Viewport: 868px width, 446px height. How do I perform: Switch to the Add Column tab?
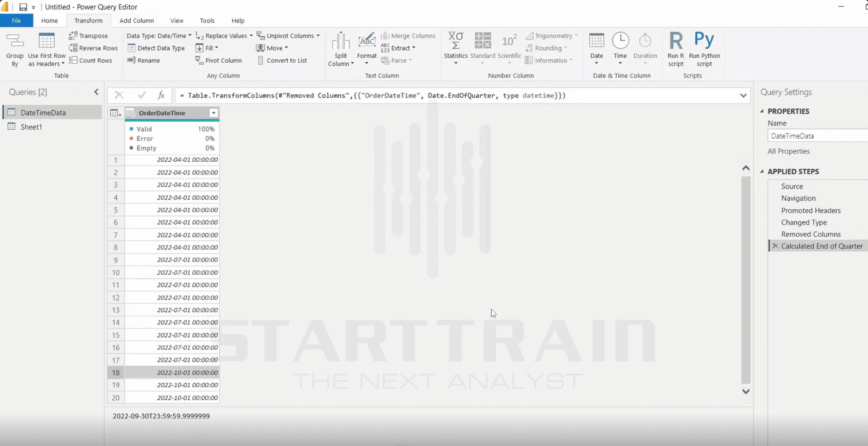[x=137, y=20]
